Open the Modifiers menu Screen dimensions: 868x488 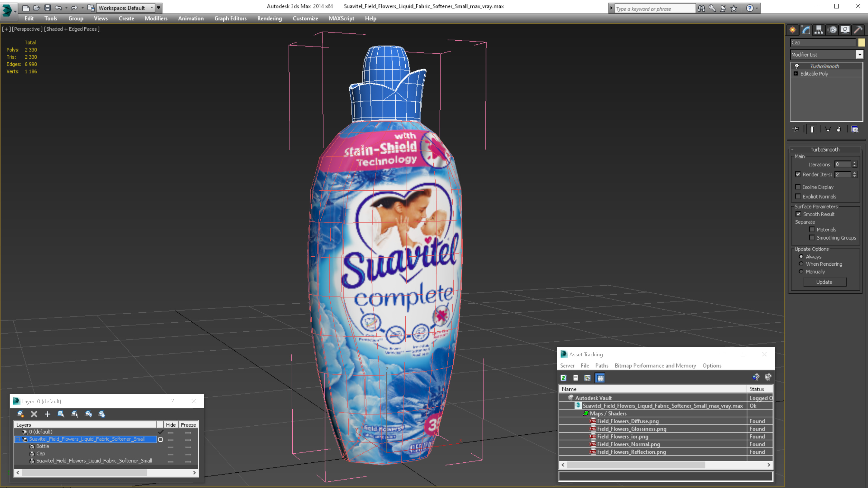tap(156, 18)
